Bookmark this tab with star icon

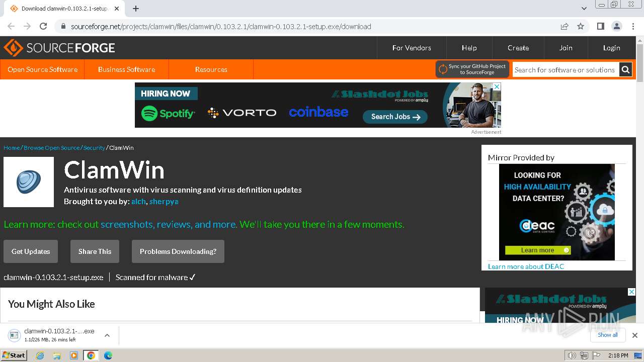pos(581,27)
